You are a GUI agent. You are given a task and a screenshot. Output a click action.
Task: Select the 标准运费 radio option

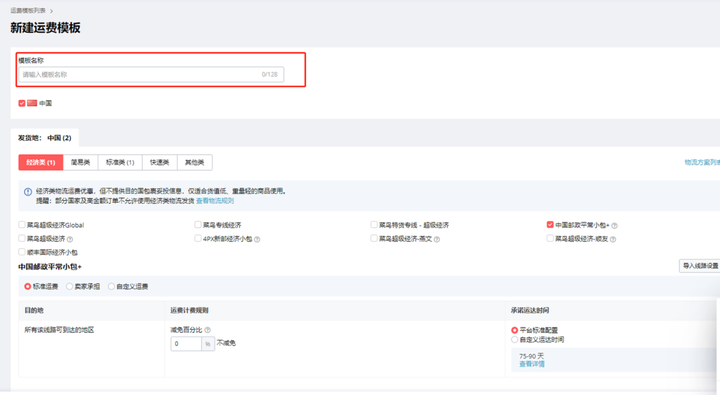[x=28, y=287]
